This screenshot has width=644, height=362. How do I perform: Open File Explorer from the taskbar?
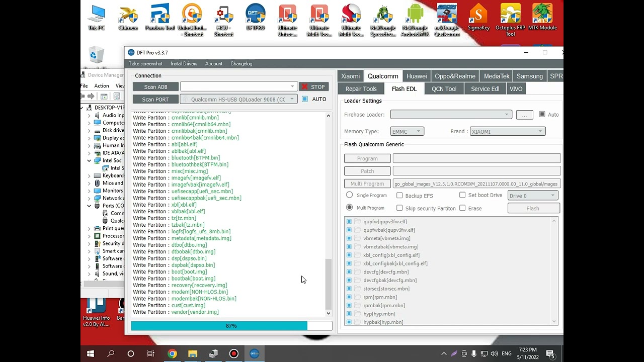193,354
